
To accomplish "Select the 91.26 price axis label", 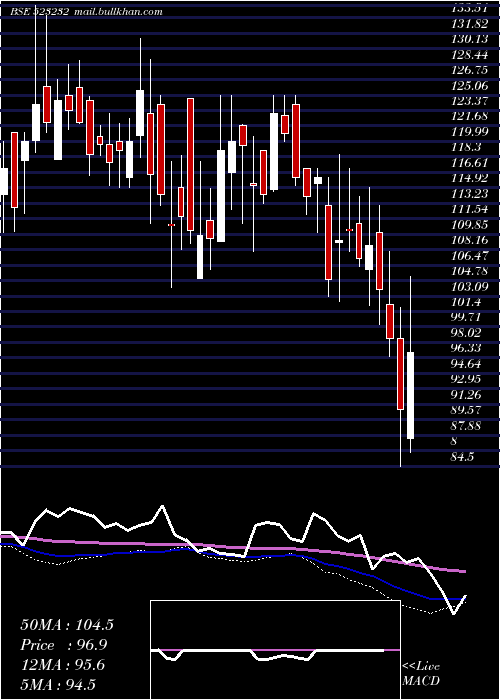I will [466, 395].
